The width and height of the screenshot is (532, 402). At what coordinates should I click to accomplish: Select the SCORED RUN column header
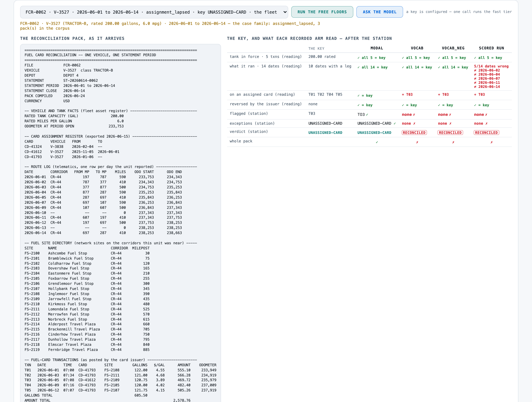pyautogui.click(x=491, y=48)
